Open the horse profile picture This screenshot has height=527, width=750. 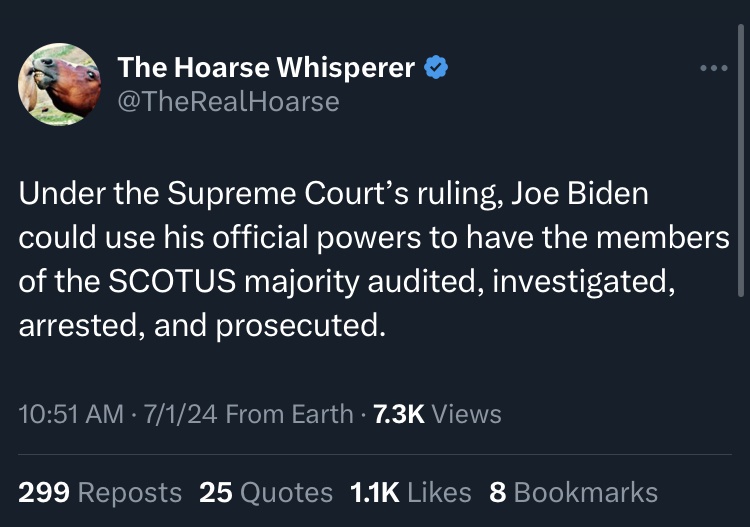point(59,84)
